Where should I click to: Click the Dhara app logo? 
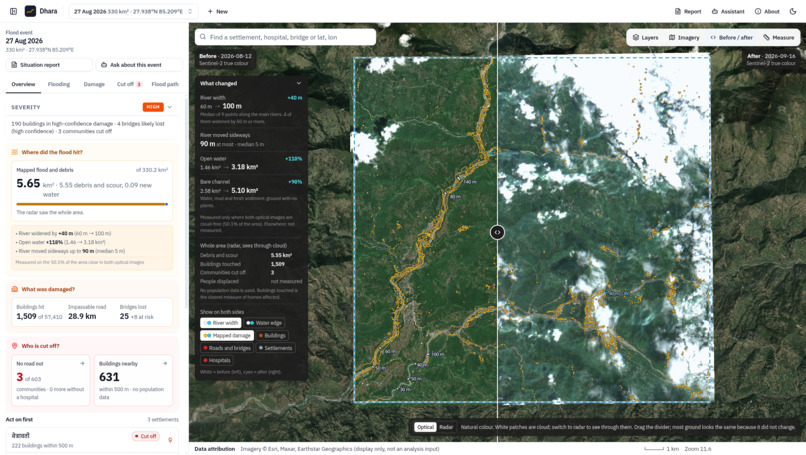(30, 11)
